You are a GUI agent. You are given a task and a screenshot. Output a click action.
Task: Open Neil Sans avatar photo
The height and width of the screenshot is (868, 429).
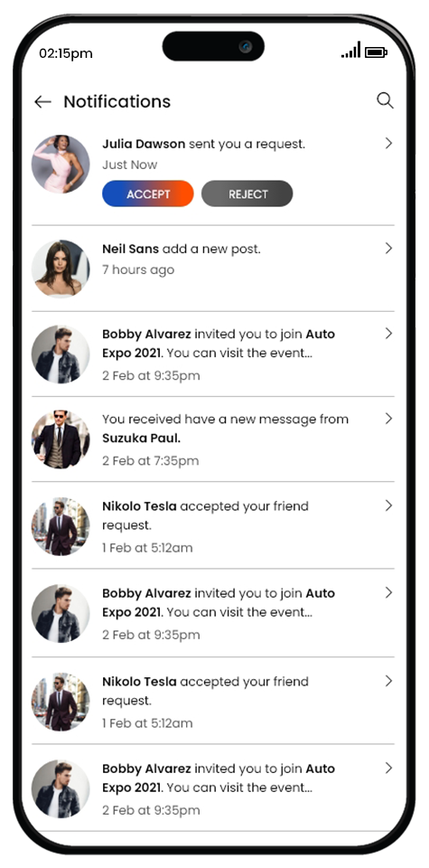point(61,269)
